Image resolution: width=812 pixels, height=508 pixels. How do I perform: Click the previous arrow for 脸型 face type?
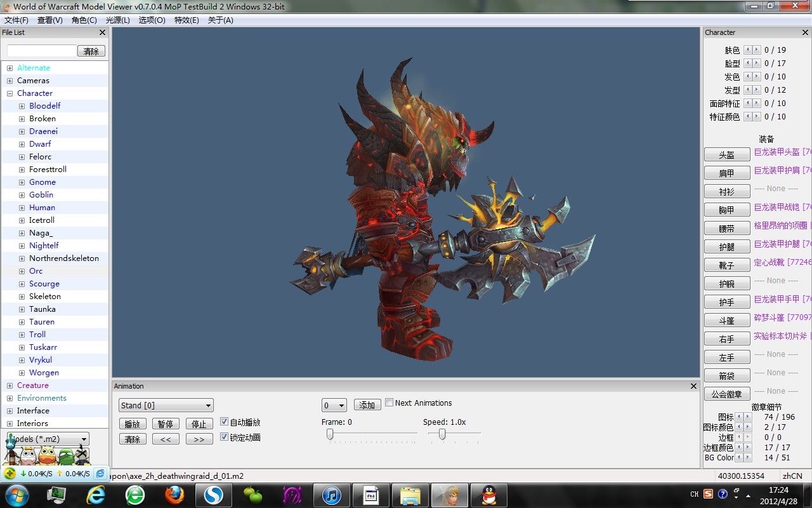[749, 63]
